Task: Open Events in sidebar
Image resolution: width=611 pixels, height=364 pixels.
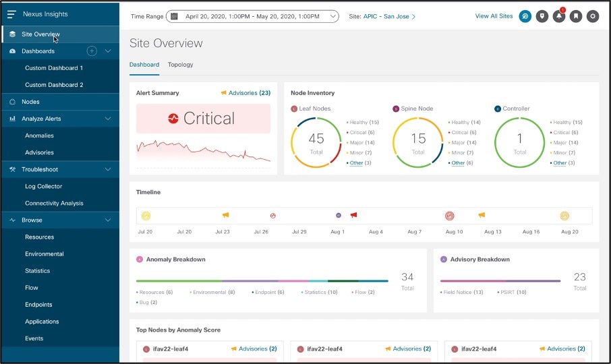Action: coord(34,338)
